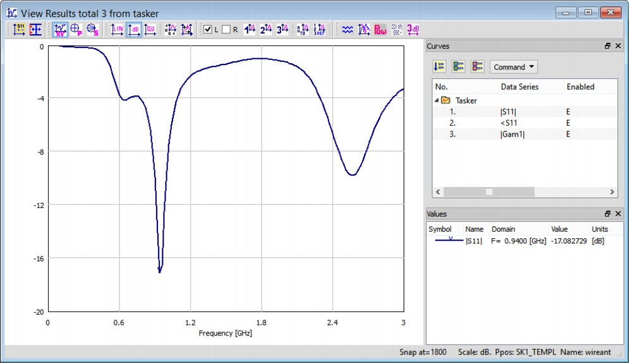
Task: Click the 'Frequency [GHz]' axis label
Action: pyautogui.click(x=226, y=333)
